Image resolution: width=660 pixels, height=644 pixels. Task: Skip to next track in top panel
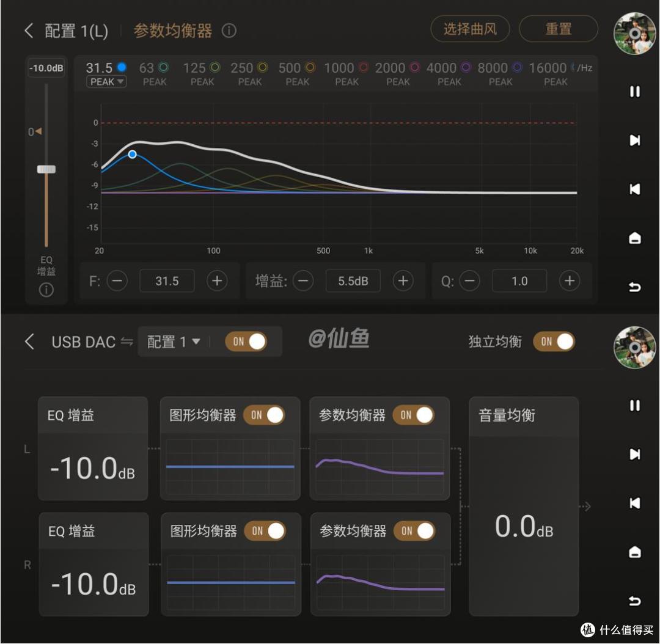tap(634, 140)
